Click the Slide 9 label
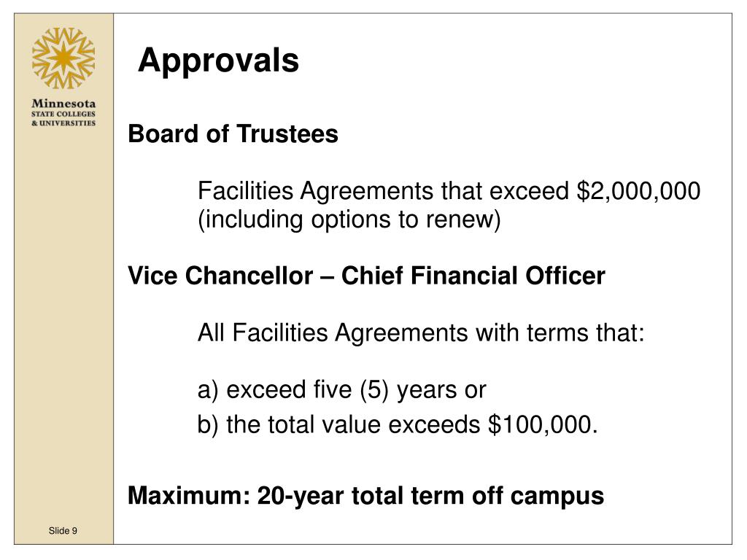Image resolution: width=747 pixels, height=560 pixels. [x=63, y=531]
